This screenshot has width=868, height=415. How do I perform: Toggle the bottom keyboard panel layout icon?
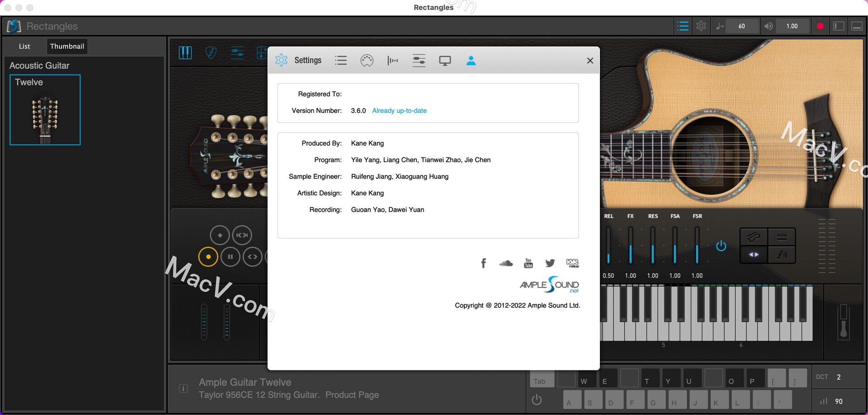click(857, 26)
